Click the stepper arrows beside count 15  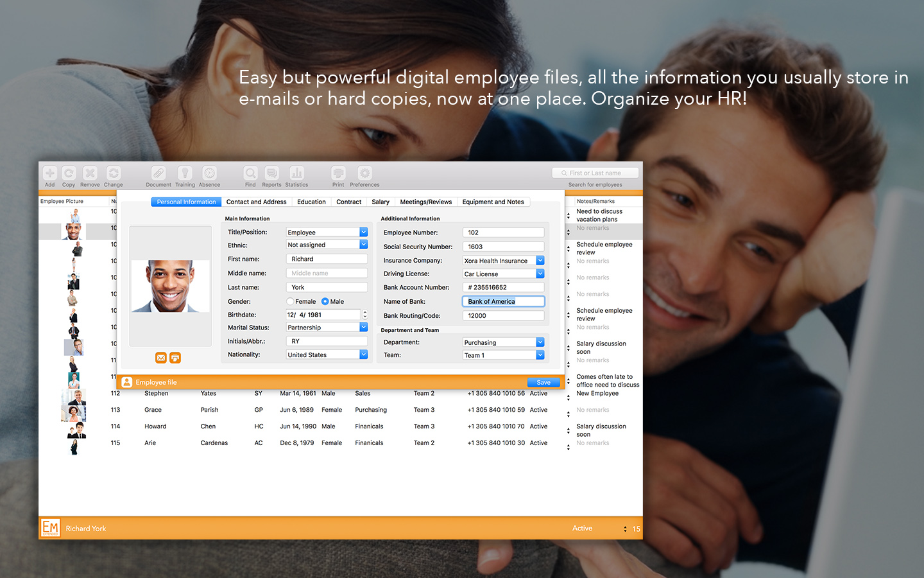625,529
